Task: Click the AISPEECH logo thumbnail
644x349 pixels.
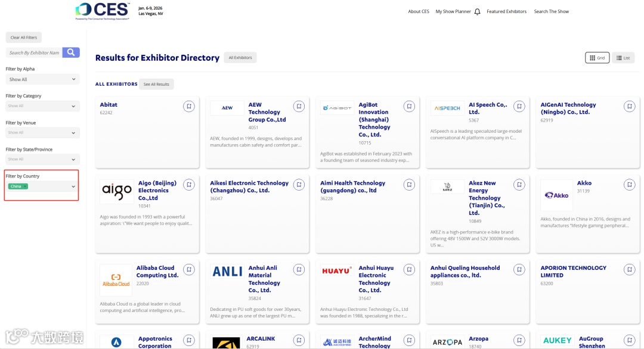Action: (447, 108)
